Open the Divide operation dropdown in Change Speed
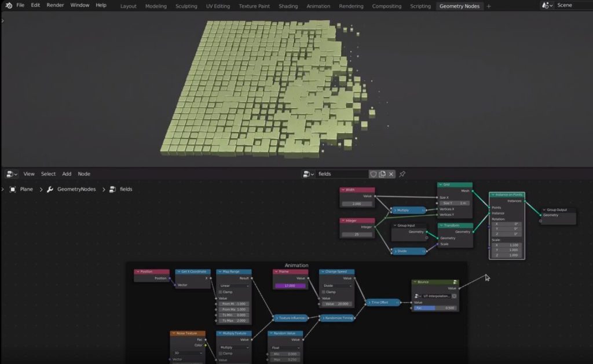This screenshot has width=593, height=364. coord(336,285)
